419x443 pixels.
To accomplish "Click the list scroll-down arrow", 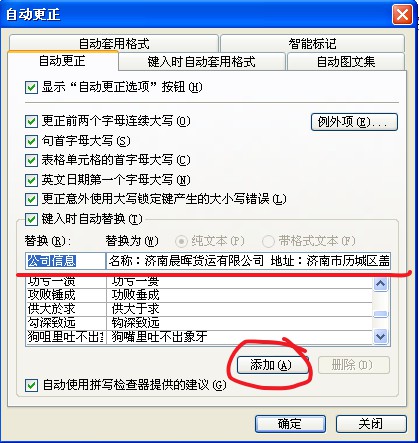I will 380,336.
